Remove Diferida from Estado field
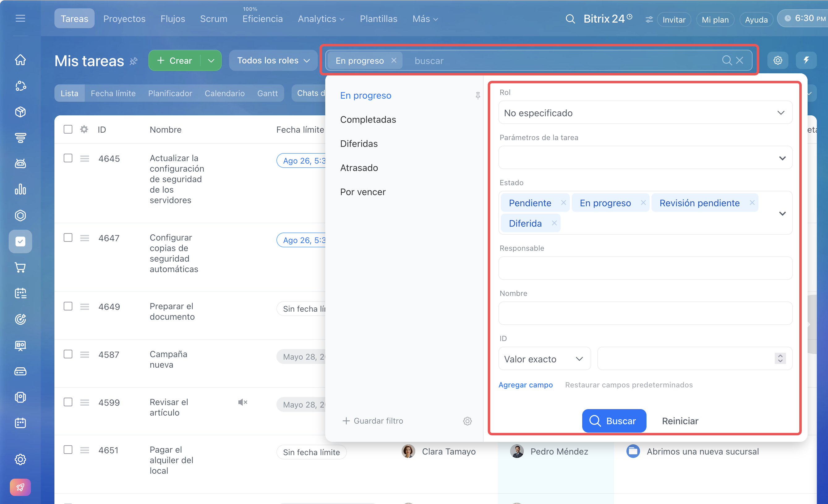 click(554, 223)
